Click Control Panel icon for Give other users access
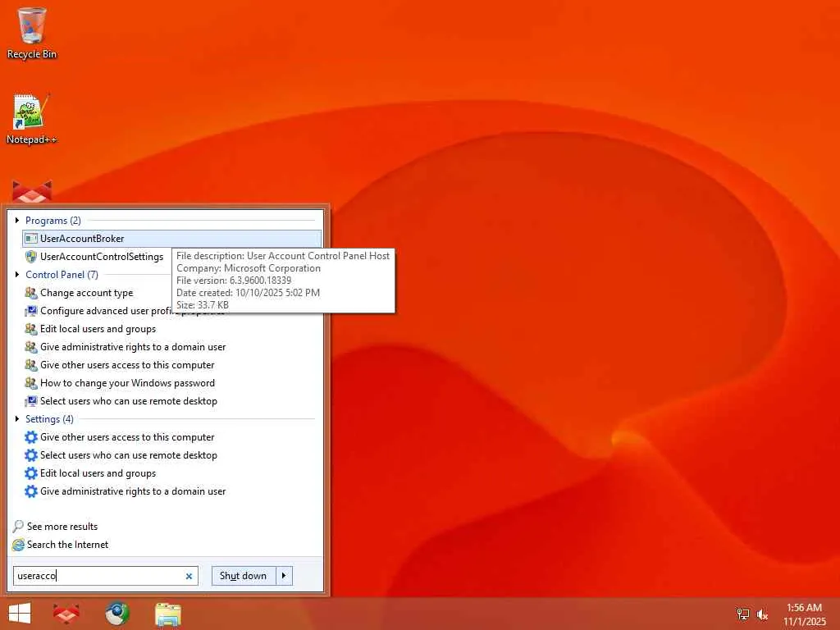 click(x=31, y=365)
